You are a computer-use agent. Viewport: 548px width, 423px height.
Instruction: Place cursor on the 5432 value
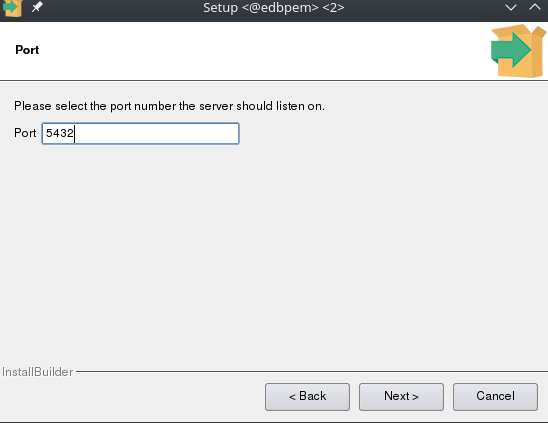pos(60,133)
